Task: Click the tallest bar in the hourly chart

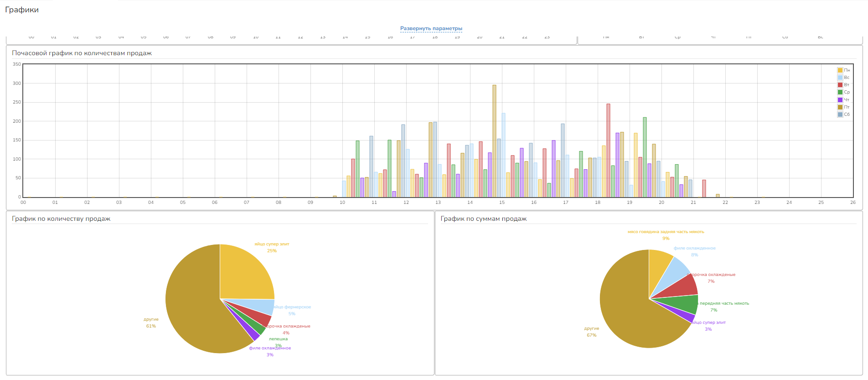Action: tap(494, 141)
